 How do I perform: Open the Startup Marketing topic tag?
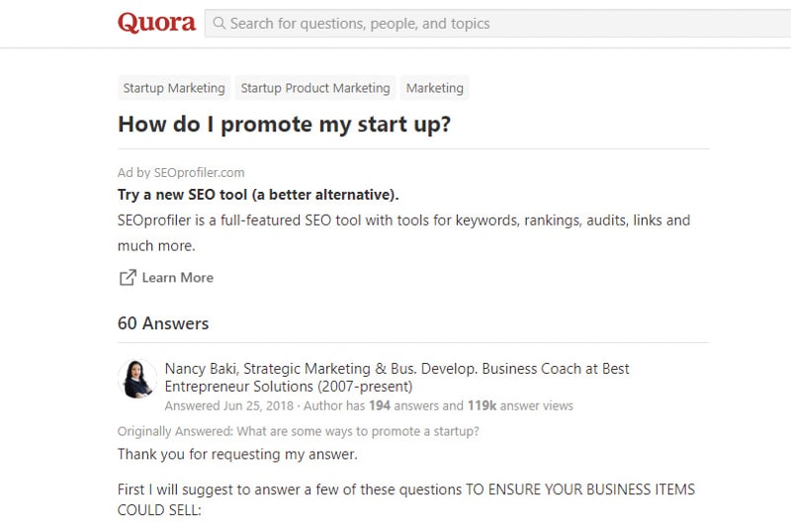click(x=174, y=88)
